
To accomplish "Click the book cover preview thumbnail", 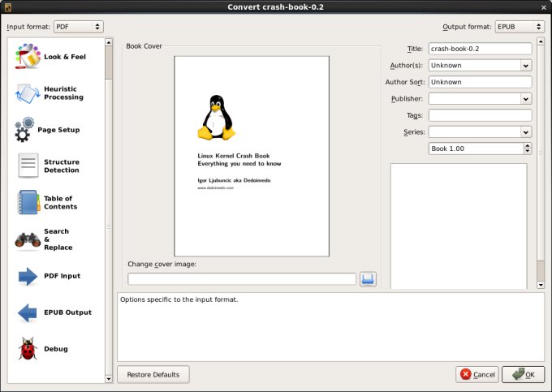I will pyautogui.click(x=252, y=157).
